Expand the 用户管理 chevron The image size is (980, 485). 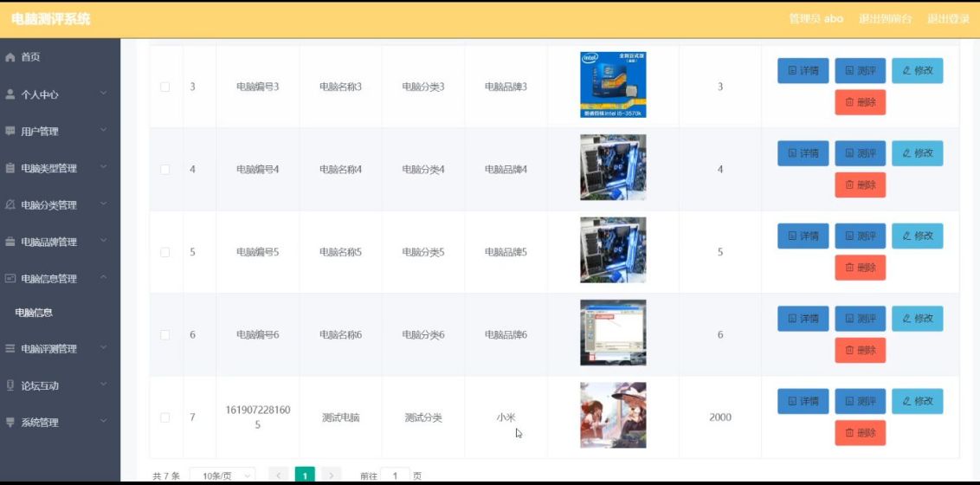104,131
